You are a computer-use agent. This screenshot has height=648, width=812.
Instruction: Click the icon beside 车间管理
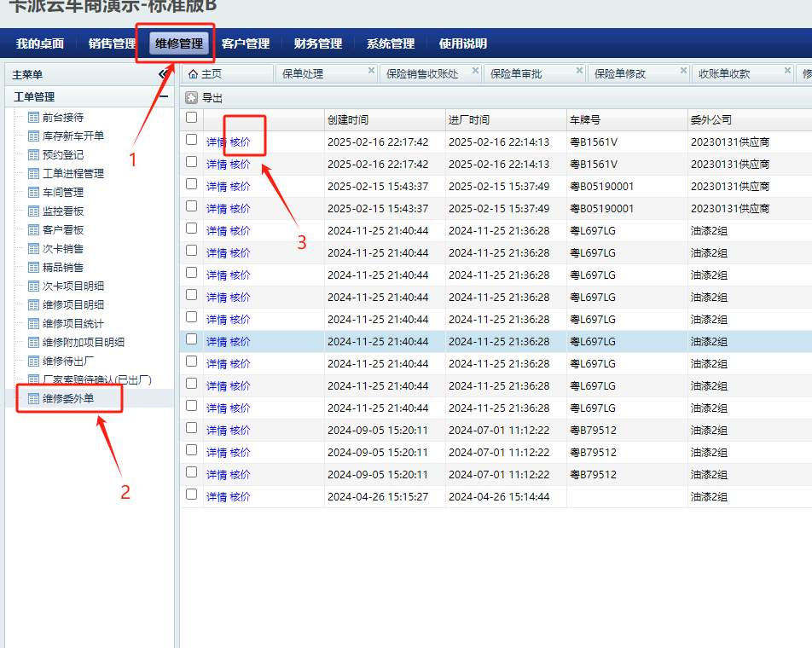pos(33,193)
